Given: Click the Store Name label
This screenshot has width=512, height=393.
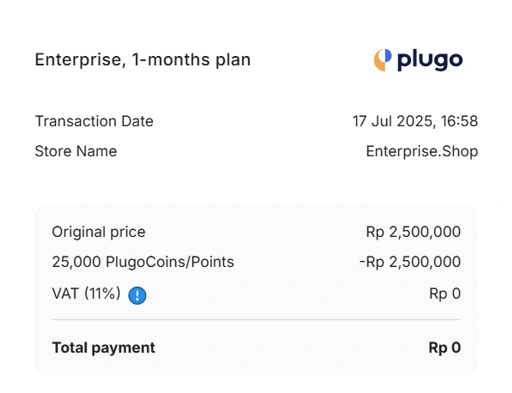Looking at the screenshot, I should (76, 151).
